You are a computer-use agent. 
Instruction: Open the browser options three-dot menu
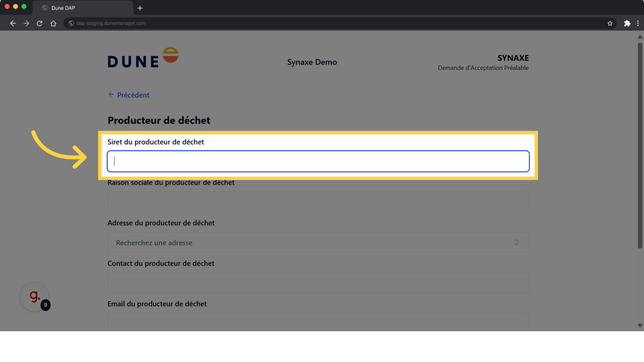639,23
